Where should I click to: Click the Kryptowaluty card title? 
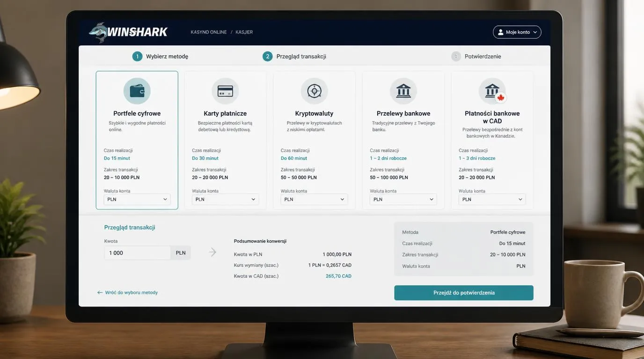point(314,114)
